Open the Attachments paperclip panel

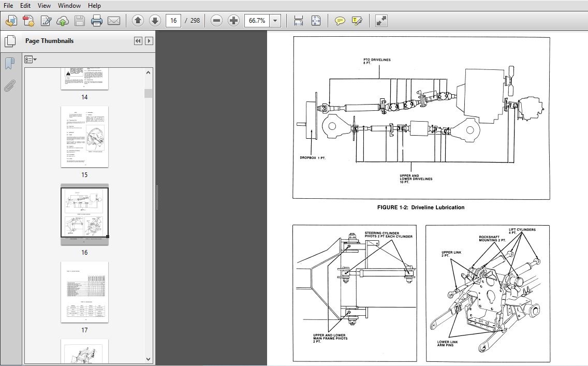coord(10,85)
